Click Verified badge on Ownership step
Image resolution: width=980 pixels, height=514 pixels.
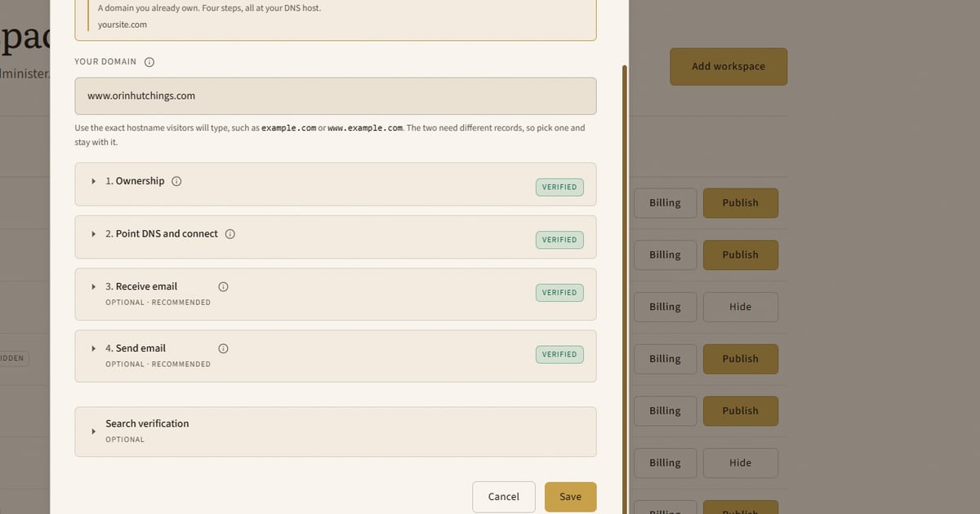pos(559,188)
